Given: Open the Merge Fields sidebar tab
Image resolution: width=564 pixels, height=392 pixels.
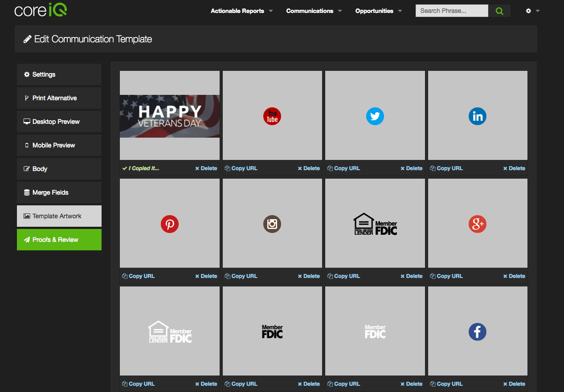Looking at the screenshot, I should click(x=59, y=192).
